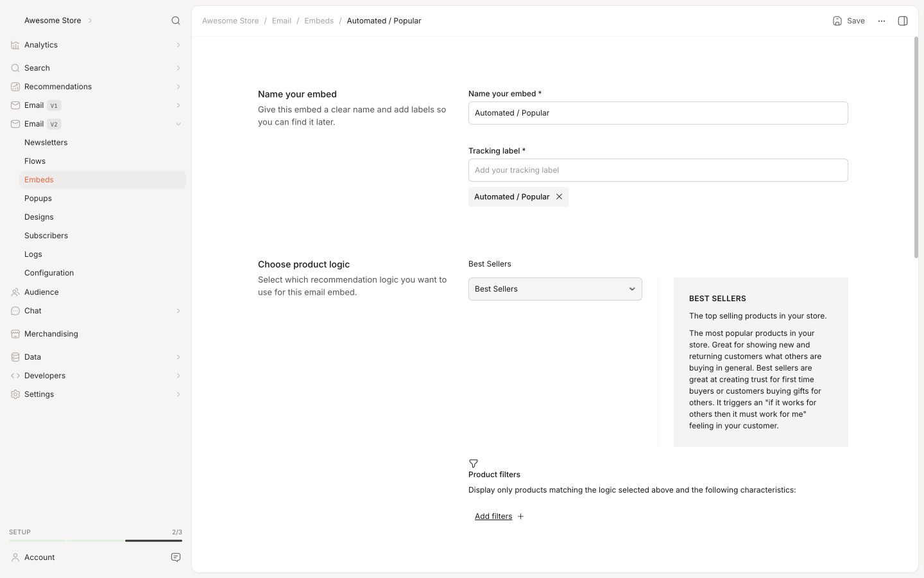Click the Developers code brackets icon
The width and height of the screenshot is (924, 578).
15,376
